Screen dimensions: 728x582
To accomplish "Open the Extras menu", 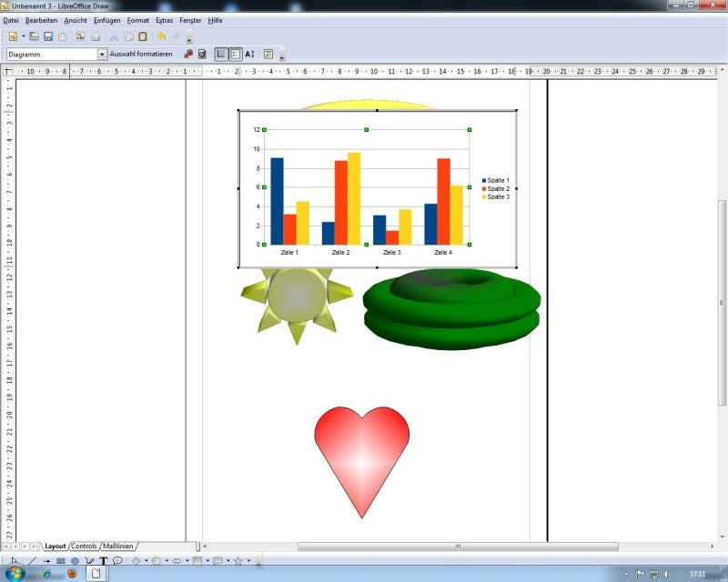I will pyautogui.click(x=165, y=20).
